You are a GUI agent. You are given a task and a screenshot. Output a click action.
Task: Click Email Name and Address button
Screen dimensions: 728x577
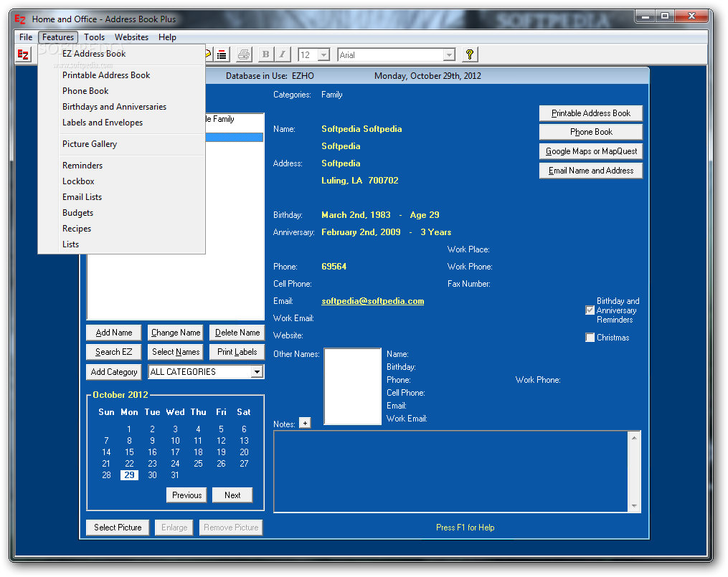pyautogui.click(x=590, y=171)
